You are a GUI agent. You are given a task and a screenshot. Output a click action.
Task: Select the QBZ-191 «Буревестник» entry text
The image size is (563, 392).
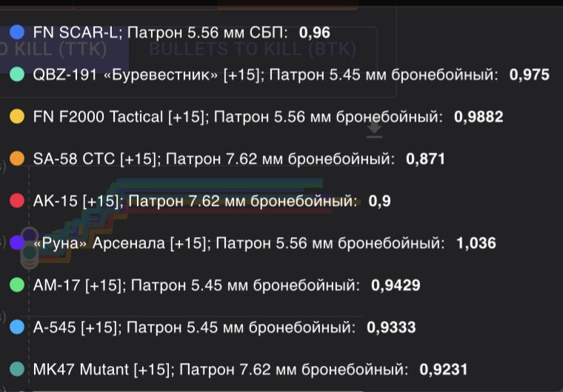click(x=265, y=75)
